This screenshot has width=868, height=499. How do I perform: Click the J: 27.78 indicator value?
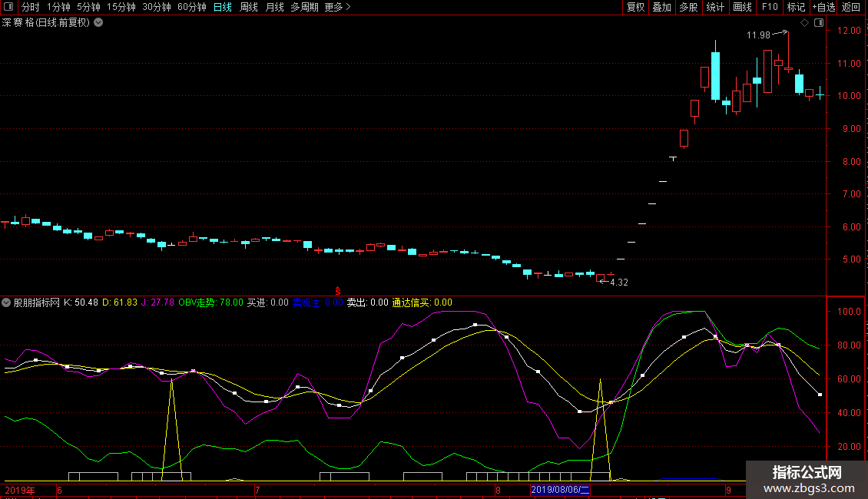[157, 302]
